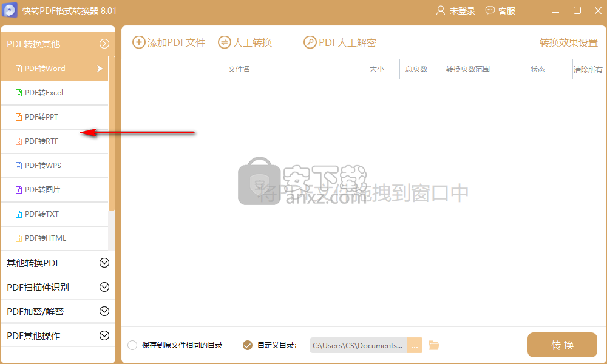
Task: Click the app logo in title bar
Action: [x=10, y=10]
